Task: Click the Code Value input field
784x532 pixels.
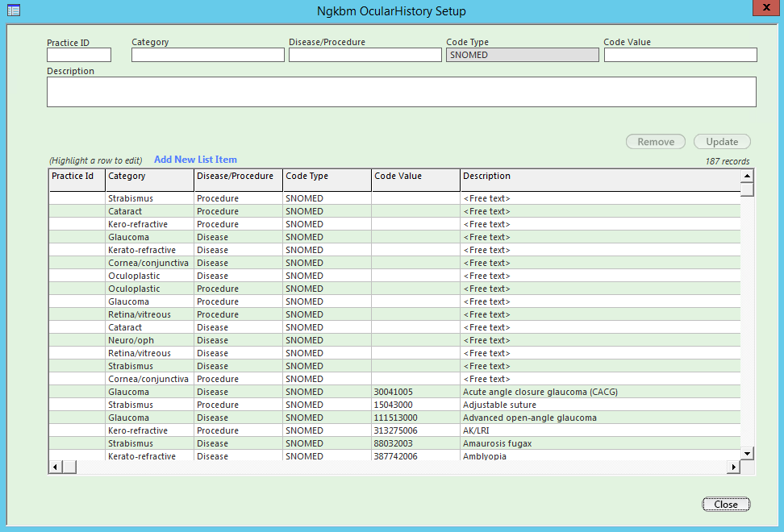Action: pos(681,55)
